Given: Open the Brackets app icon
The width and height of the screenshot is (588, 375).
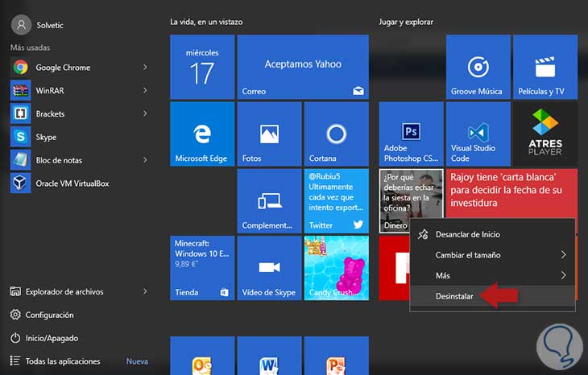Looking at the screenshot, I should pyautogui.click(x=21, y=113).
